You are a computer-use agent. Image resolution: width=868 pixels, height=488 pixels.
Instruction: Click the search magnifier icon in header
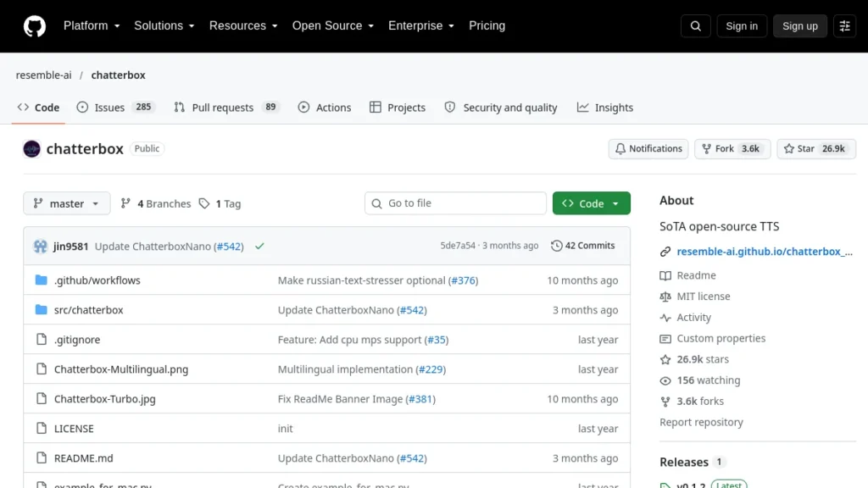coord(695,26)
